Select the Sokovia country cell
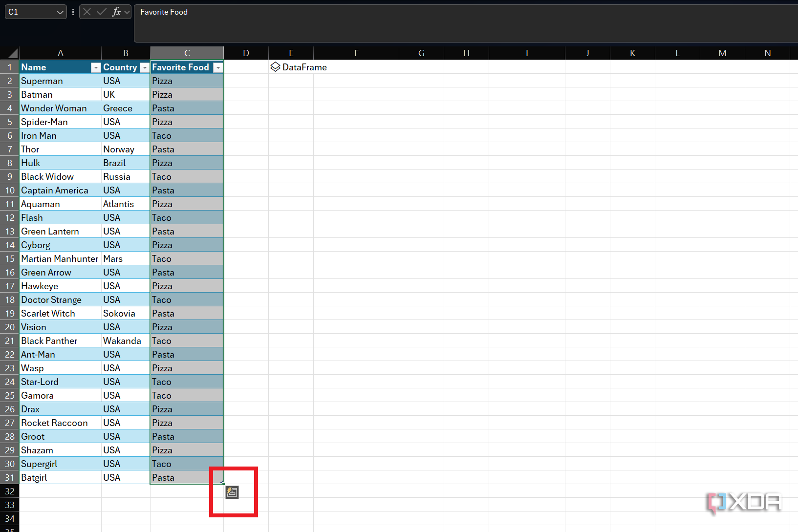 [126, 313]
